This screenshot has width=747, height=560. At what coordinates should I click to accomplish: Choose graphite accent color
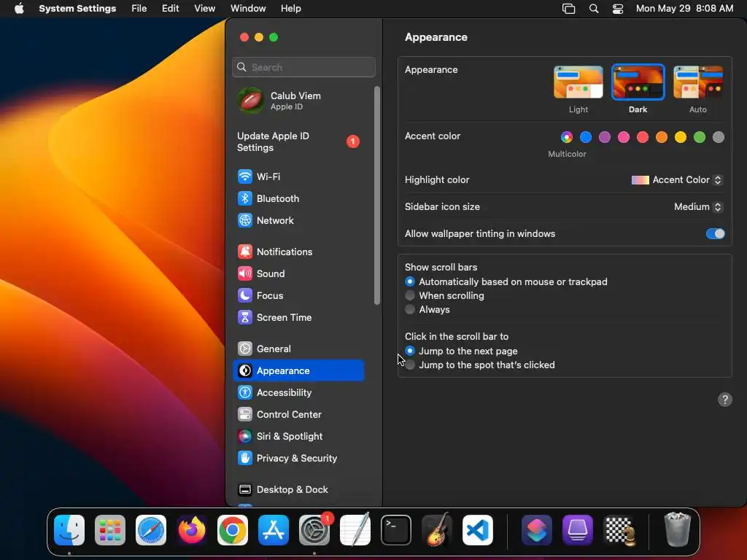(719, 137)
